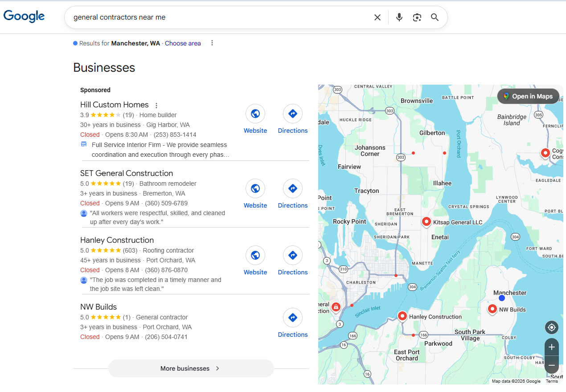Zoom out on the map
This screenshot has width=566, height=392.
(551, 365)
